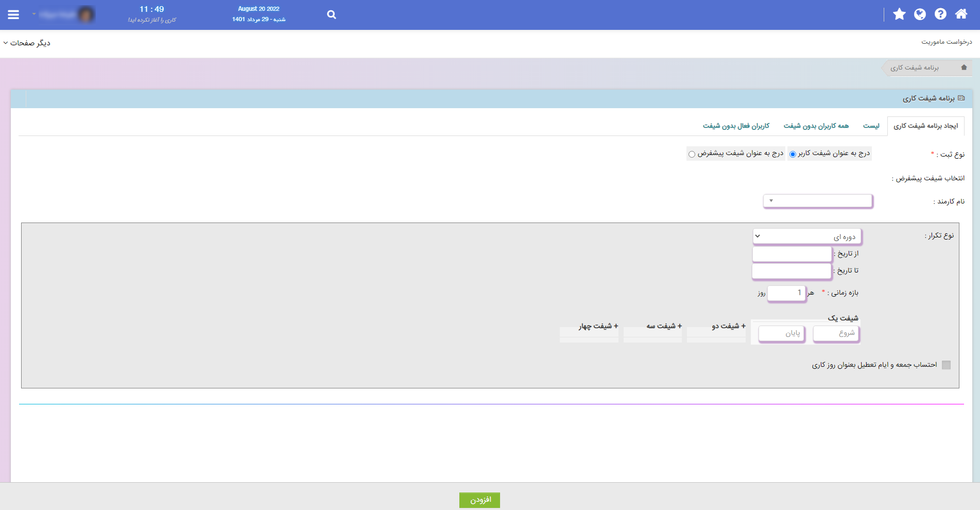Switch to the لیست tab
This screenshot has width=980, height=510.
tap(871, 126)
